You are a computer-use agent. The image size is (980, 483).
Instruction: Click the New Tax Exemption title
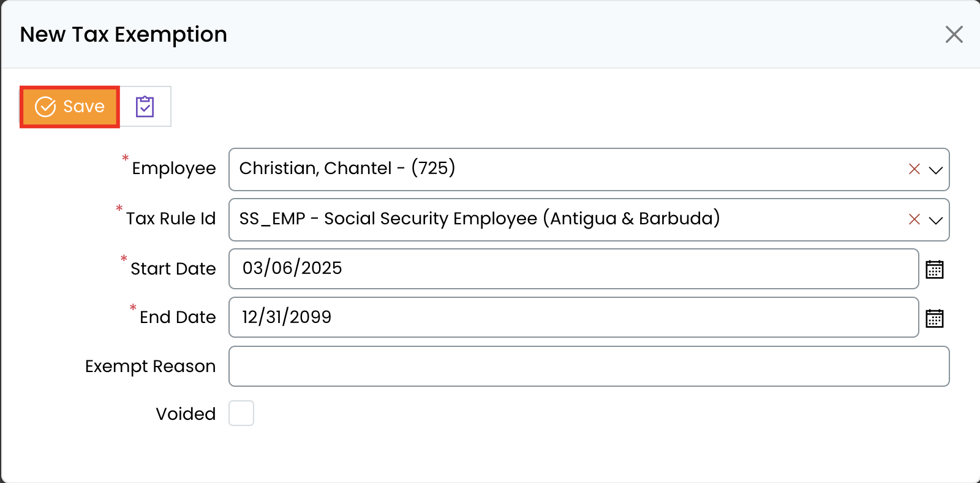click(123, 34)
